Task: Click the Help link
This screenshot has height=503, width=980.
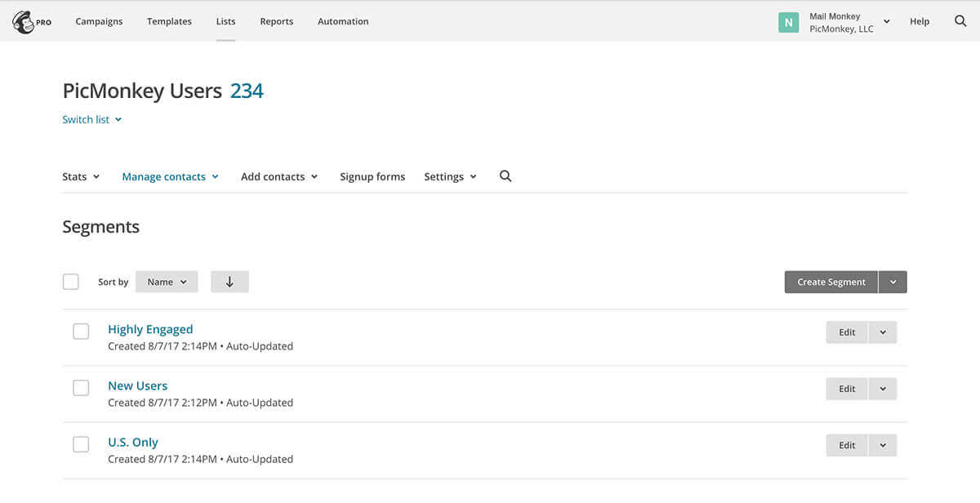Action: tap(920, 21)
